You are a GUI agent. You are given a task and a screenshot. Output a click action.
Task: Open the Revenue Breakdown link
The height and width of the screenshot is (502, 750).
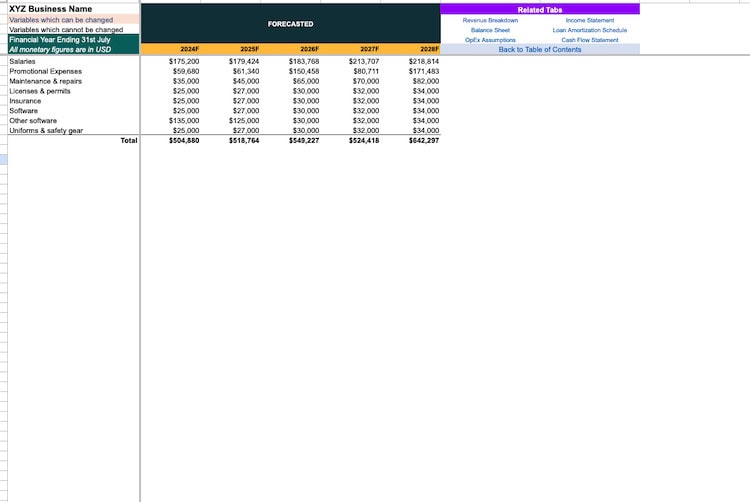(x=490, y=20)
